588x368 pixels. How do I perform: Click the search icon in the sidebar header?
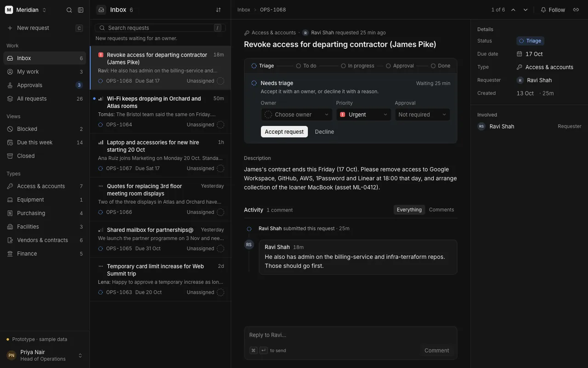point(69,10)
